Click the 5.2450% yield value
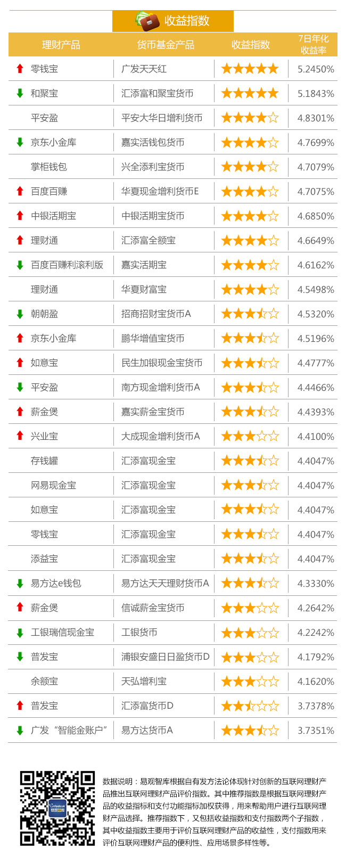The image size is (346, 868). pos(316,69)
